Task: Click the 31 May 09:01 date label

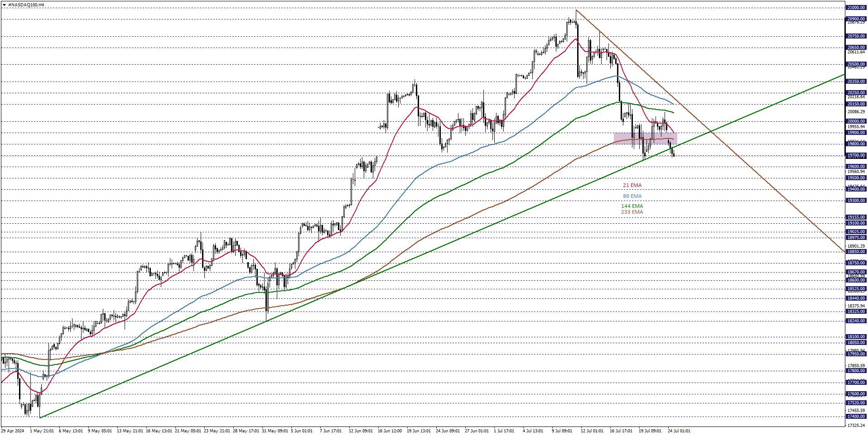Action: click(x=275, y=431)
